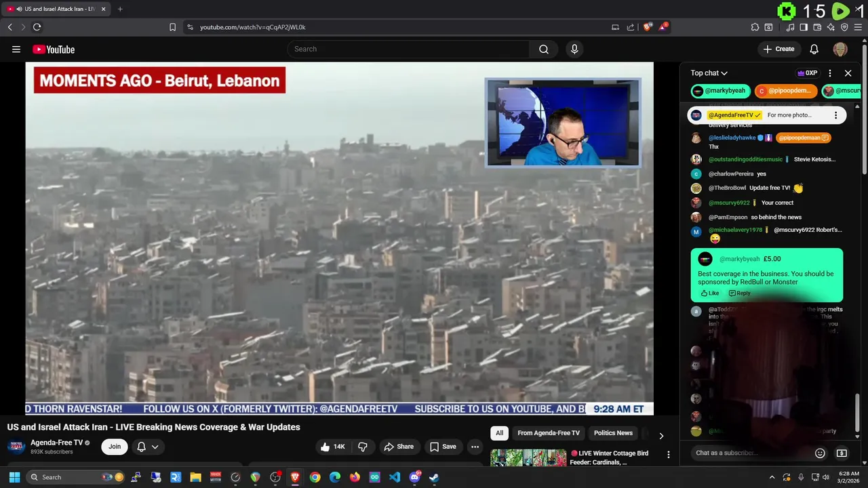Image resolution: width=868 pixels, height=488 pixels.
Task: Save the video to a playlist
Action: 443,447
